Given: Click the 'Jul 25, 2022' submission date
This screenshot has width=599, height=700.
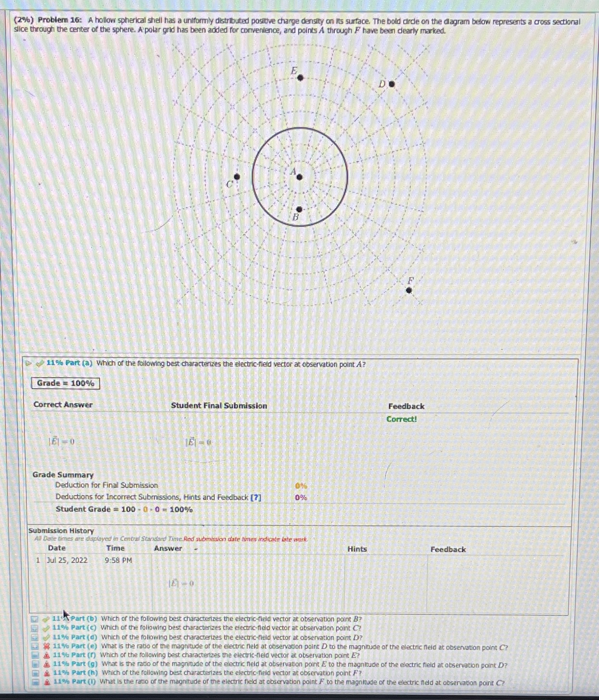Looking at the screenshot, I should (67, 560).
